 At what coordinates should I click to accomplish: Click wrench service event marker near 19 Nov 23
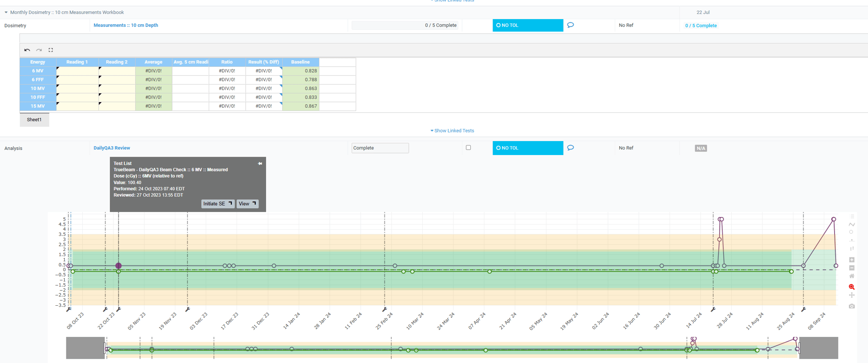[x=187, y=310]
